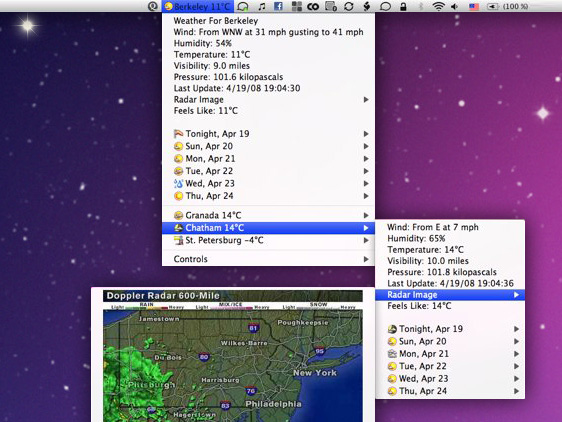Click 'Wind: From E at 7 mph' line
This screenshot has width=562, height=422.
[x=433, y=227]
